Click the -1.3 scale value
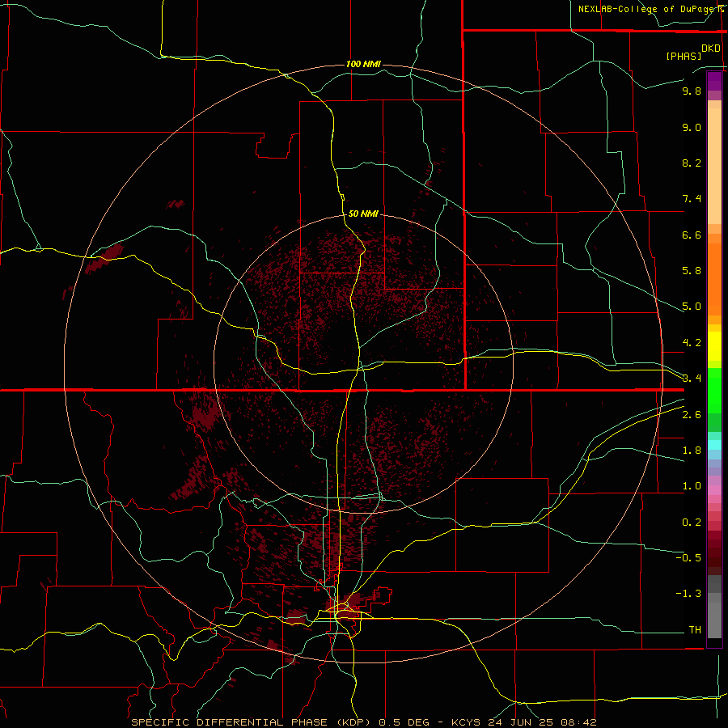Viewport: 728px width, 728px height. [688, 594]
